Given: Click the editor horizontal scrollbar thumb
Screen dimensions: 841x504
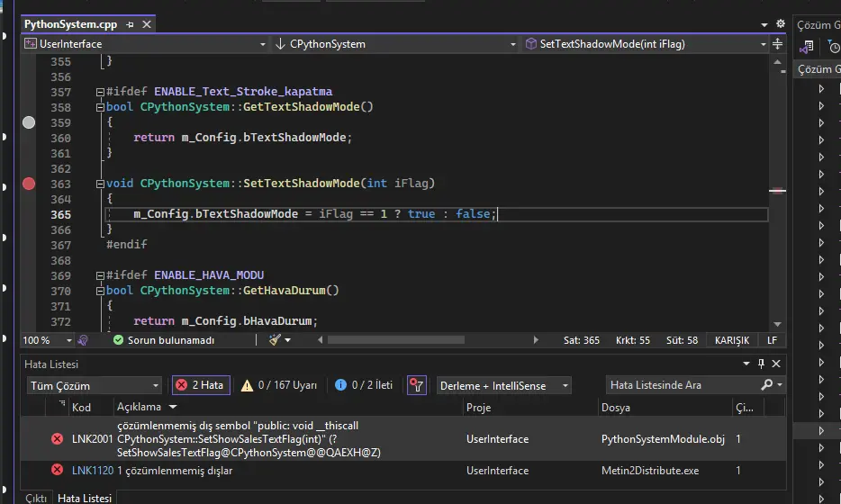Looking at the screenshot, I should pos(396,340).
